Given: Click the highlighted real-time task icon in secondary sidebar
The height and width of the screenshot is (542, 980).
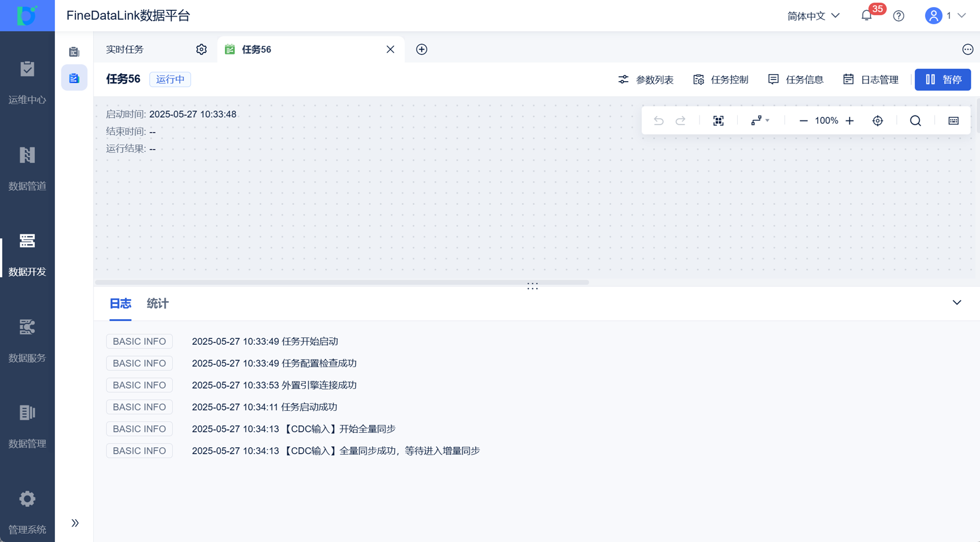Looking at the screenshot, I should 74,78.
